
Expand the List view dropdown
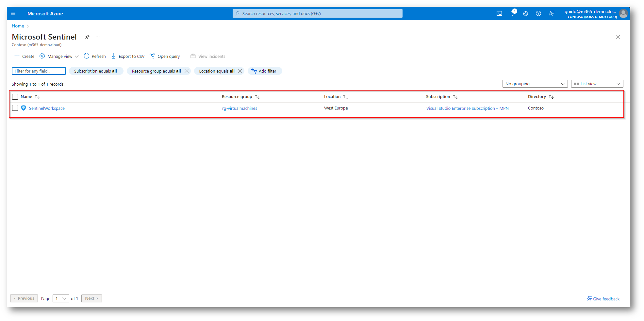[597, 84]
